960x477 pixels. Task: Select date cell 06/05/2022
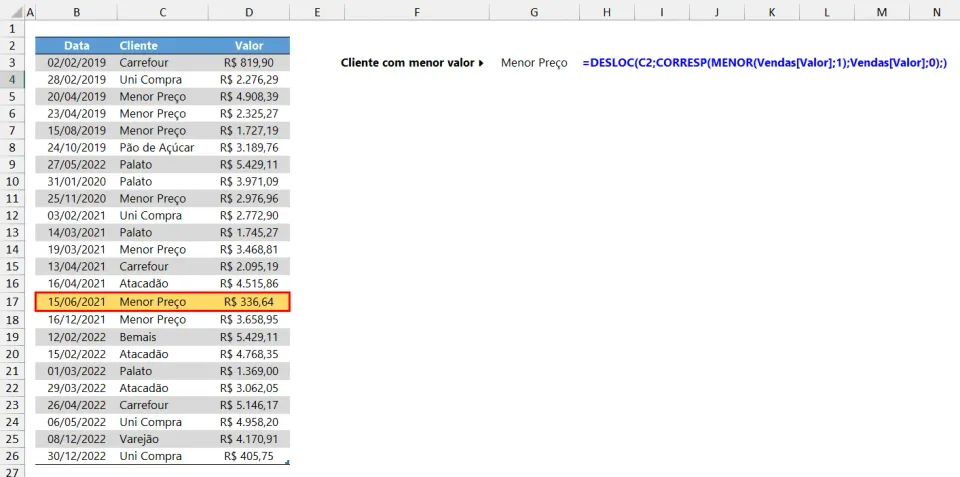point(77,423)
